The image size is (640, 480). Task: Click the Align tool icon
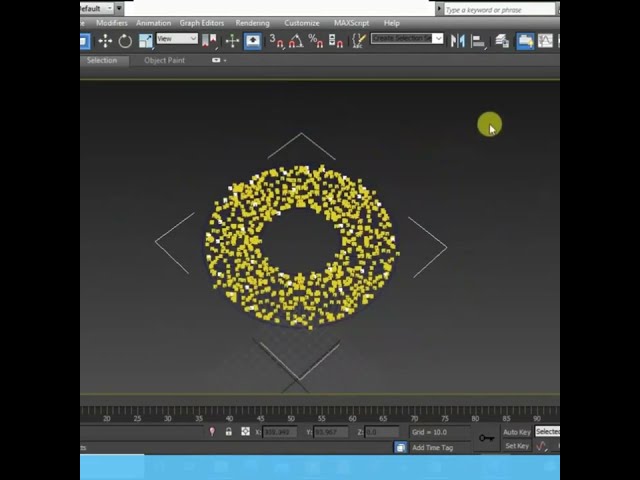[x=478, y=41]
